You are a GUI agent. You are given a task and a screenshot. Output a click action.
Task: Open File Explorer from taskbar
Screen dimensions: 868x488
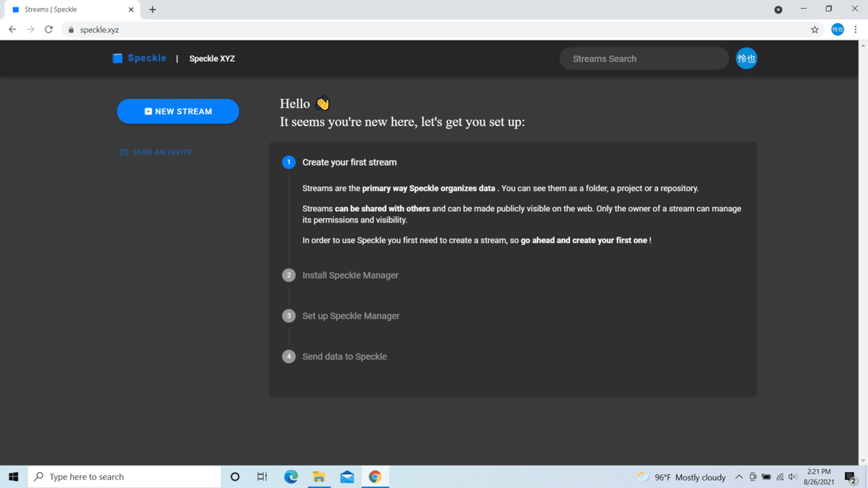point(319,476)
